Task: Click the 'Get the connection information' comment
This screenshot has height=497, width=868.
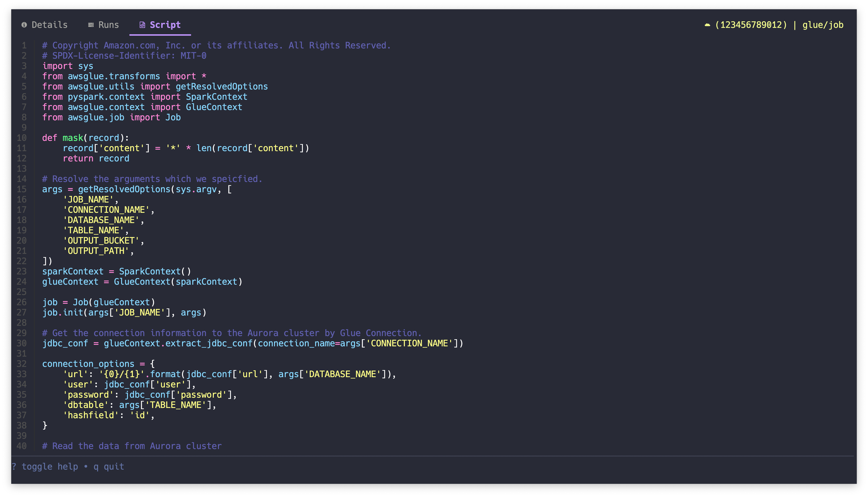Action: pyautogui.click(x=232, y=333)
